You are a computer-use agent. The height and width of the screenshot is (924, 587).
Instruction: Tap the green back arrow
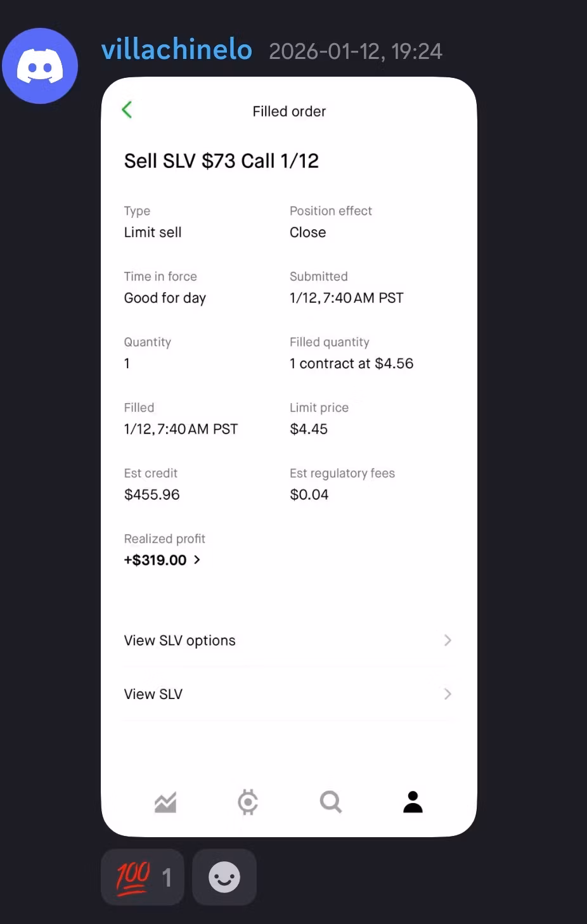pos(127,110)
